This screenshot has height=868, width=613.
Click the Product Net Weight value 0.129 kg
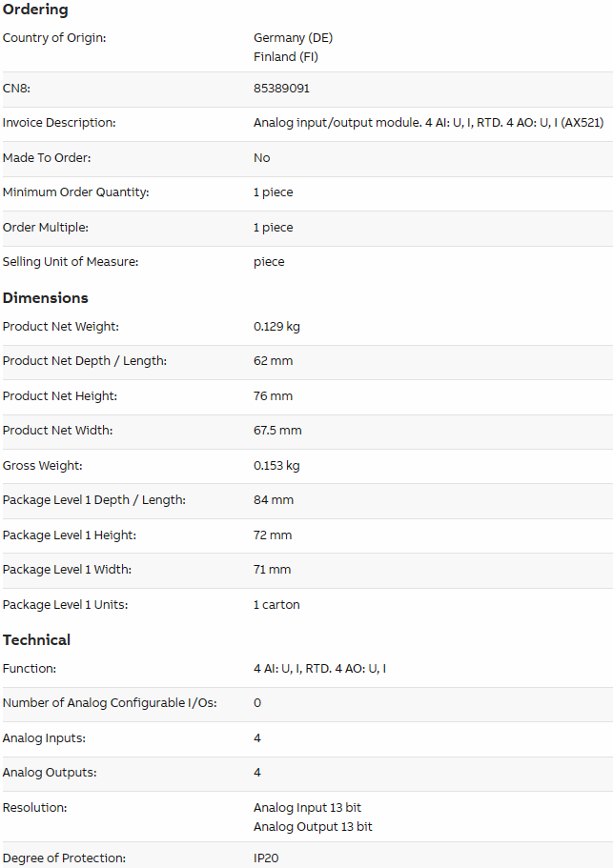click(276, 327)
